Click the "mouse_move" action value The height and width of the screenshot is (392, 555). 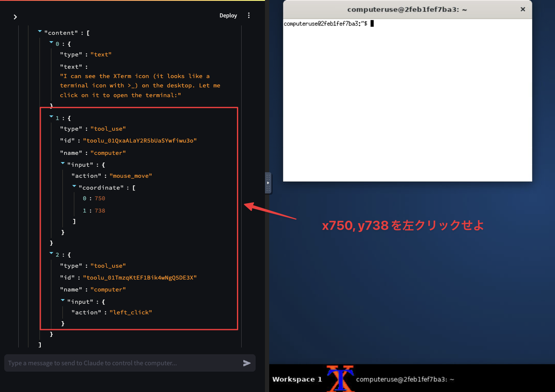(131, 176)
